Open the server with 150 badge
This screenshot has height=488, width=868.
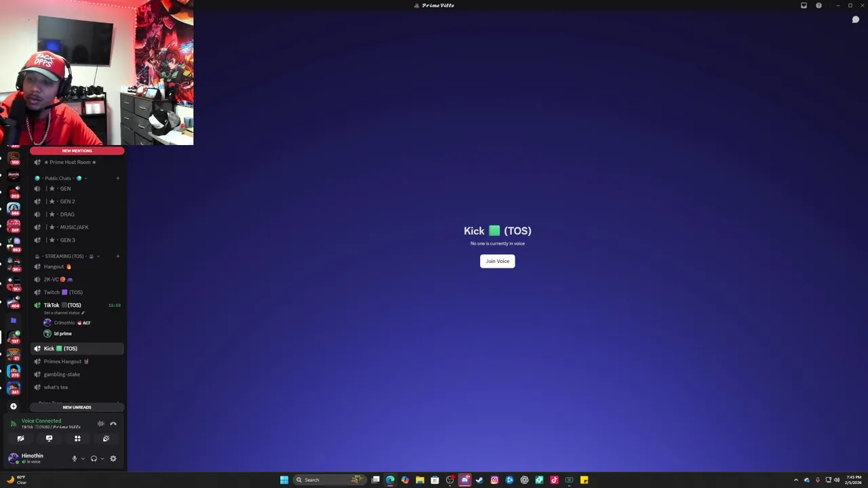pyautogui.click(x=14, y=157)
